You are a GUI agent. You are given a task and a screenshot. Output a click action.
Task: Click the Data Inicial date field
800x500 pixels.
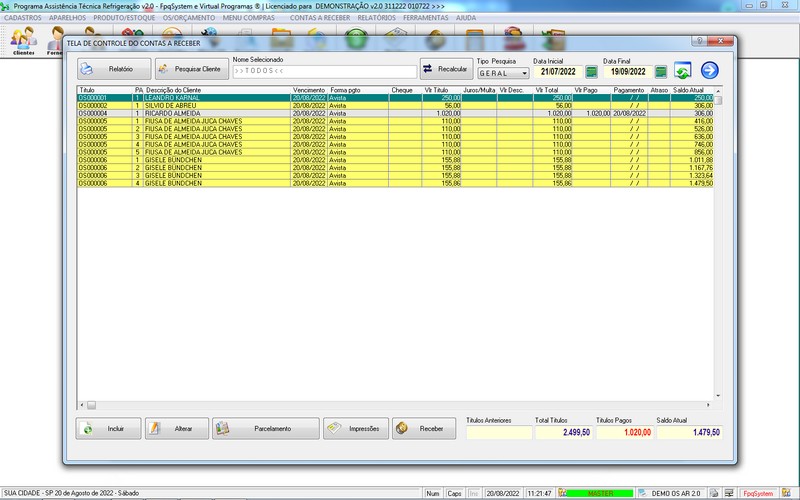click(558, 72)
